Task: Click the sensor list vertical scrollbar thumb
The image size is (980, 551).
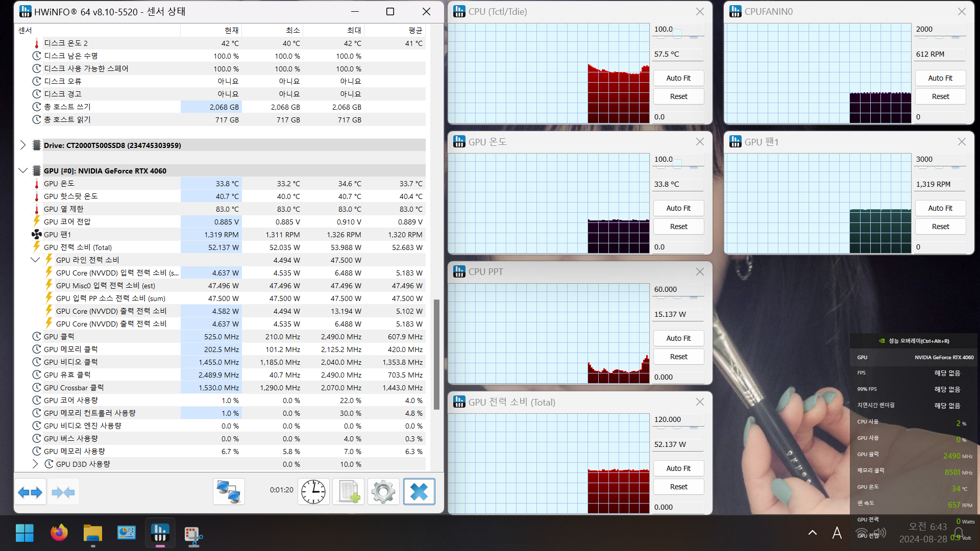Action: point(436,355)
